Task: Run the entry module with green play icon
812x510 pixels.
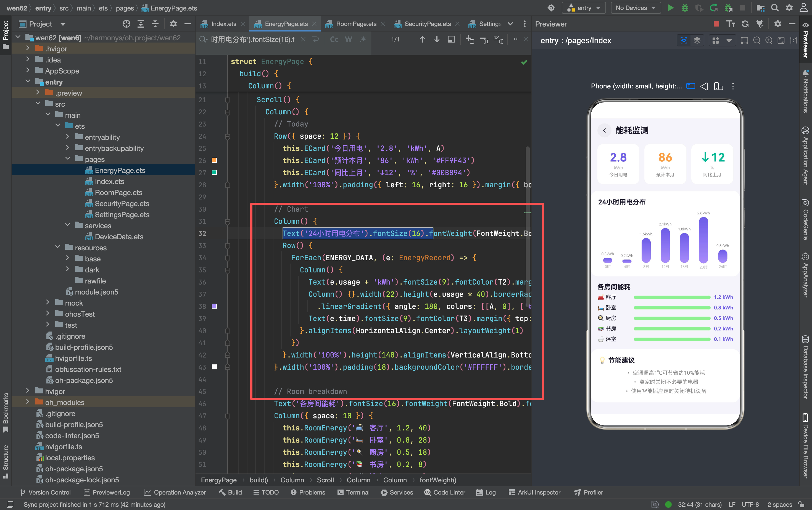Action: 671,8
